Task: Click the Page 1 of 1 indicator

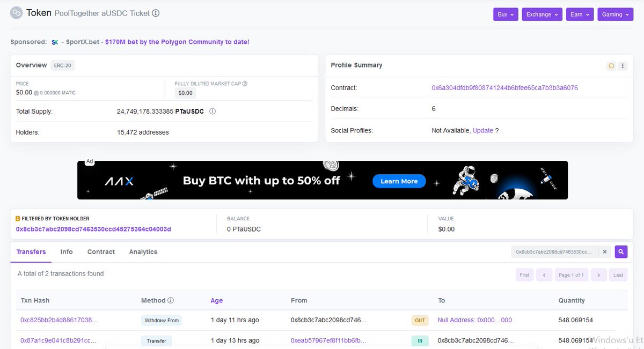Action: 572,275
